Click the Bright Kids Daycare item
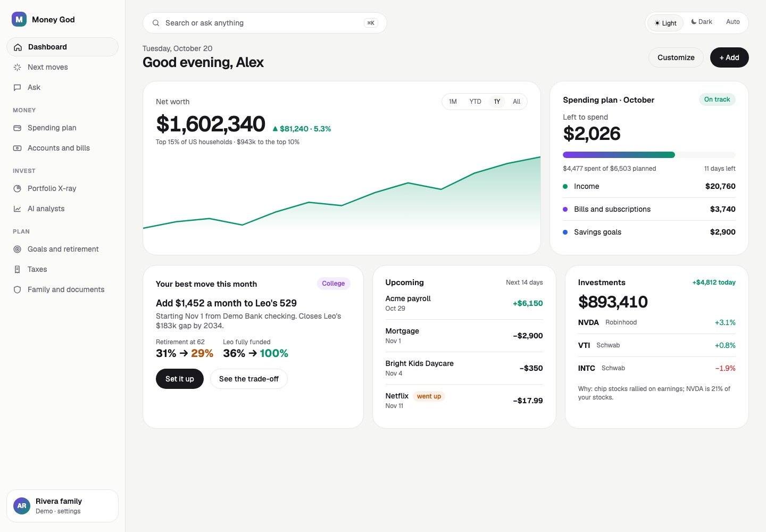The height and width of the screenshot is (532, 766). (464, 368)
